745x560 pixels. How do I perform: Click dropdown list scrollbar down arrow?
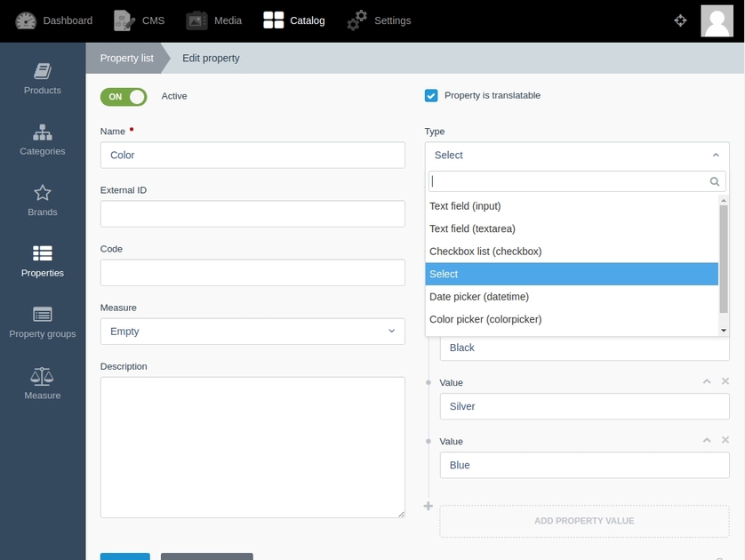point(724,331)
